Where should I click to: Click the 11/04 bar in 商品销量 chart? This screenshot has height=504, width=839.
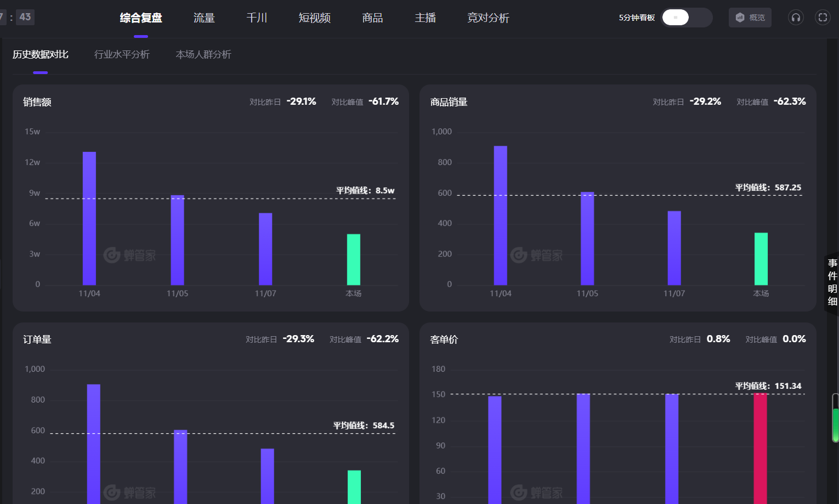tap(501, 216)
